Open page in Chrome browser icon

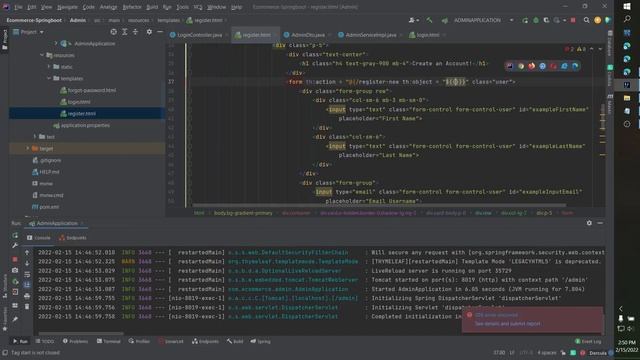521,66
